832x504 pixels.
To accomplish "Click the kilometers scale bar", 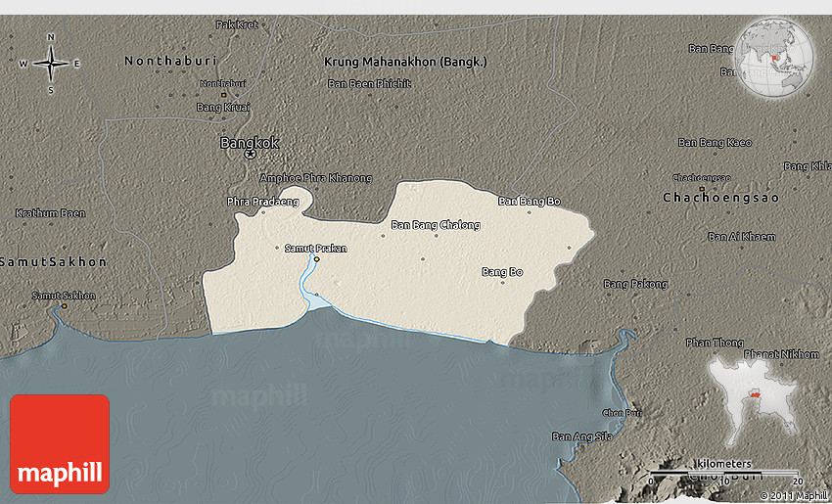I will tap(724, 472).
